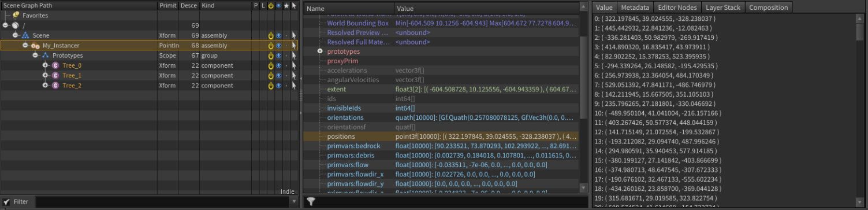
Task: Switch to the Metadata tab
Action: tap(635, 8)
